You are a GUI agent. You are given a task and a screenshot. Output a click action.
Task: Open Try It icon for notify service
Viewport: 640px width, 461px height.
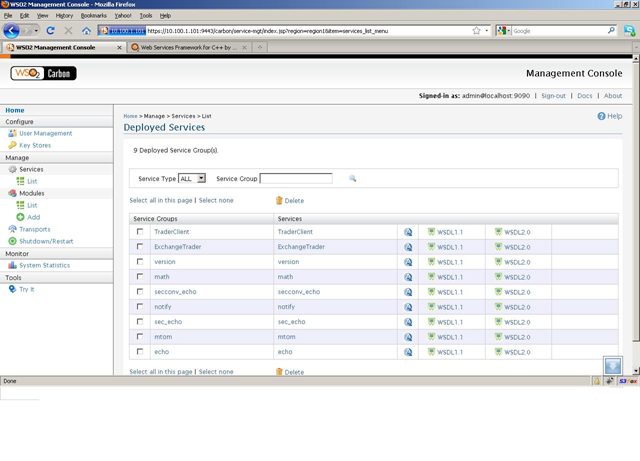408,307
